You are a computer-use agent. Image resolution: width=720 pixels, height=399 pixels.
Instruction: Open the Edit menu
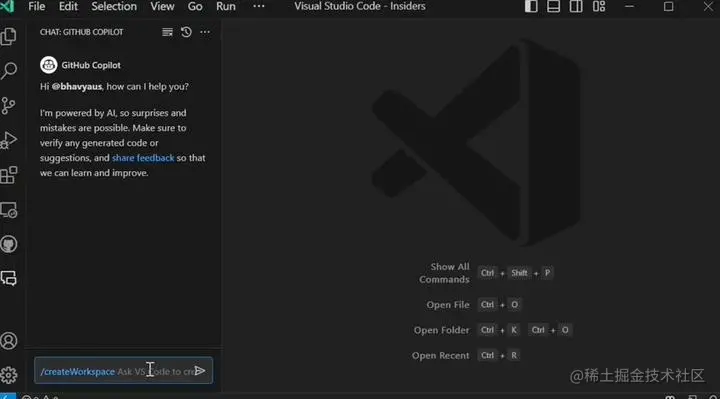coord(68,6)
